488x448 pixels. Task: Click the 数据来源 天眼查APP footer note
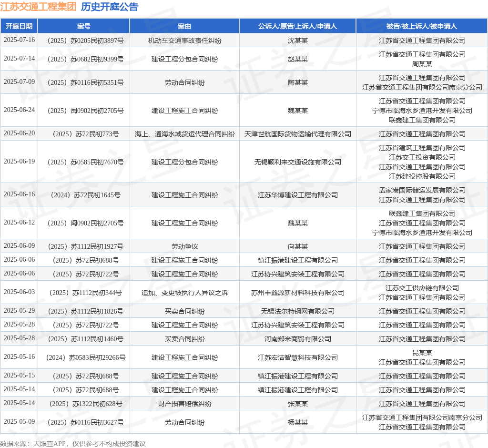pyautogui.click(x=73, y=444)
